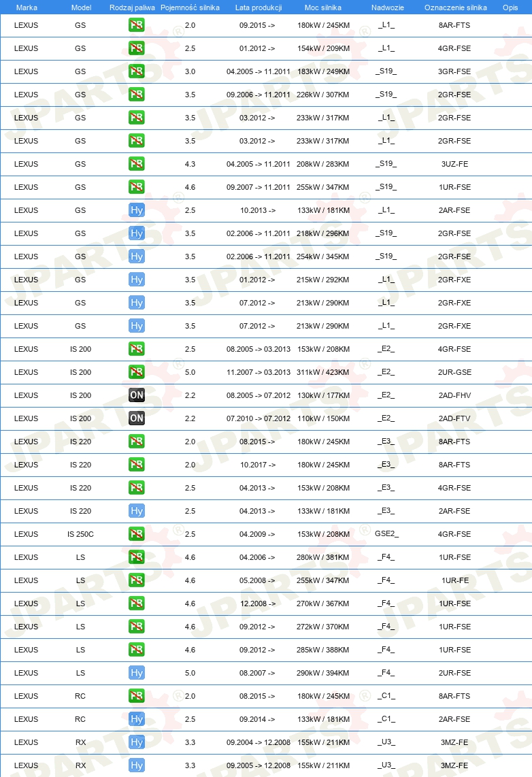Click power value 154kW / 209KM
Screen dimensions: 532x777
pos(323,48)
